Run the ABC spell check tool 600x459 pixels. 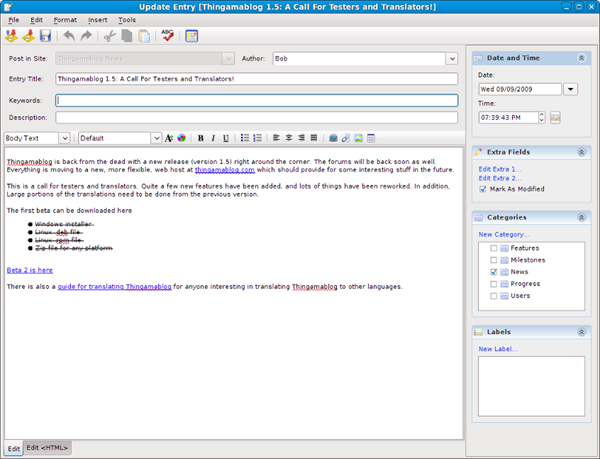coord(166,36)
